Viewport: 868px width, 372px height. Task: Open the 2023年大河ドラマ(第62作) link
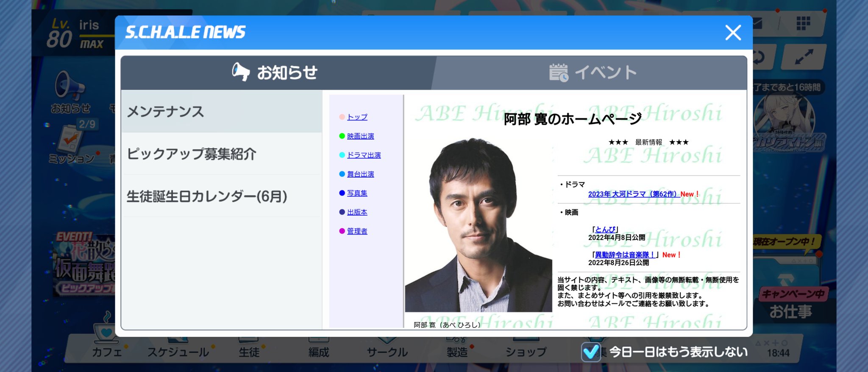pos(634,194)
